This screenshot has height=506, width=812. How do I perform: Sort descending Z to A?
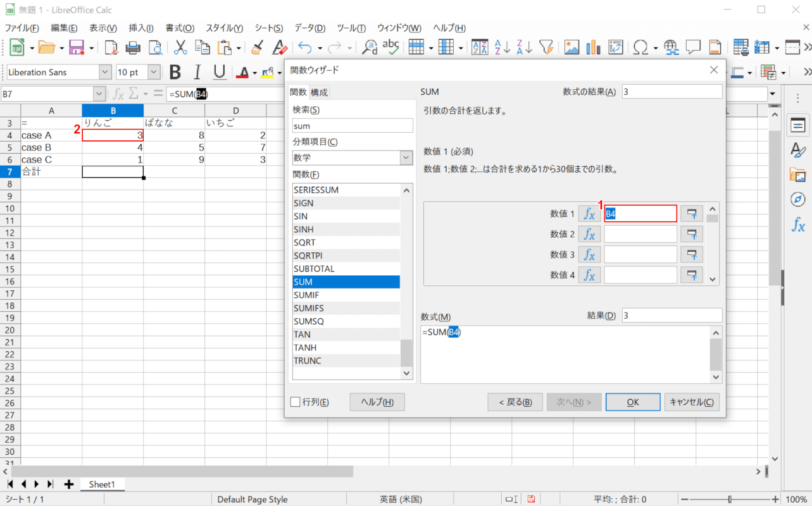coord(524,47)
